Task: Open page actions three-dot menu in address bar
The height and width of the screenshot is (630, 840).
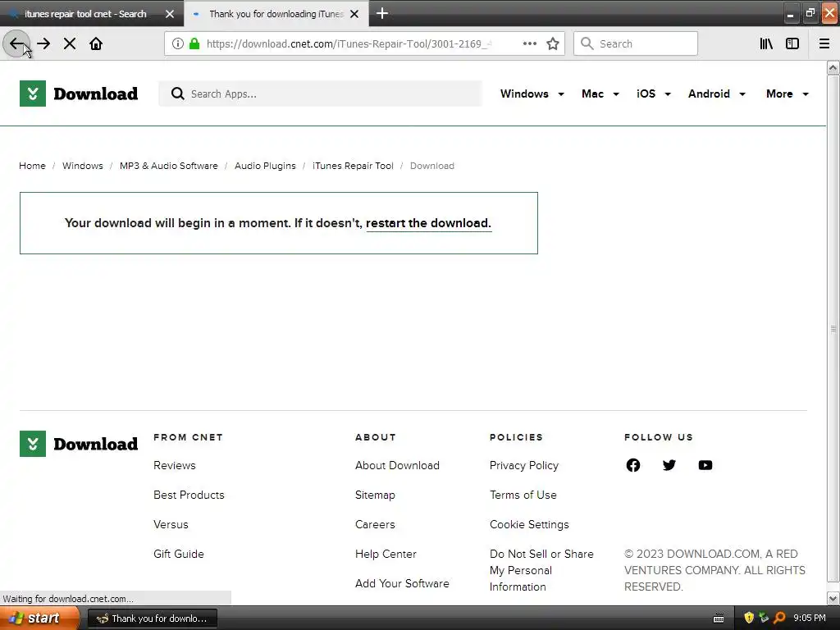Action: pos(529,44)
